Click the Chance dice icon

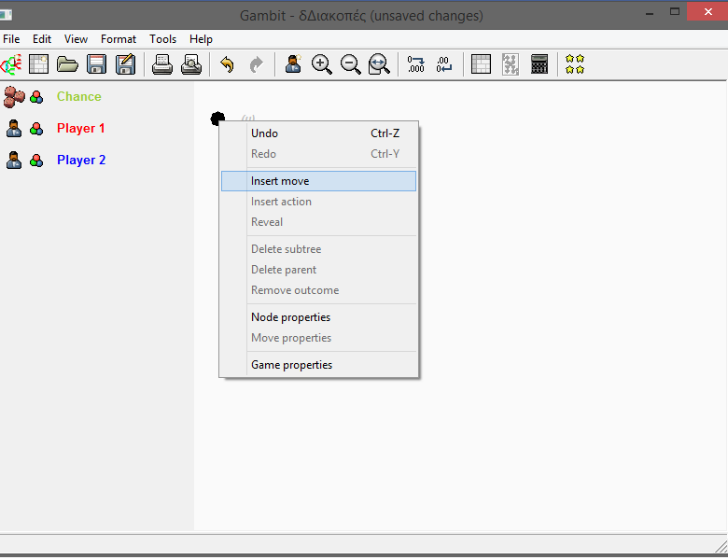pyautogui.click(x=14, y=96)
